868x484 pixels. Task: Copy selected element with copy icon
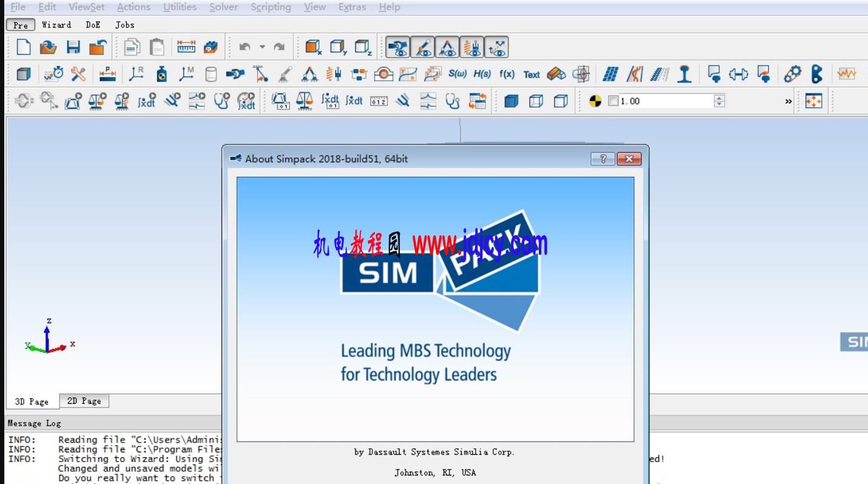[x=132, y=47]
